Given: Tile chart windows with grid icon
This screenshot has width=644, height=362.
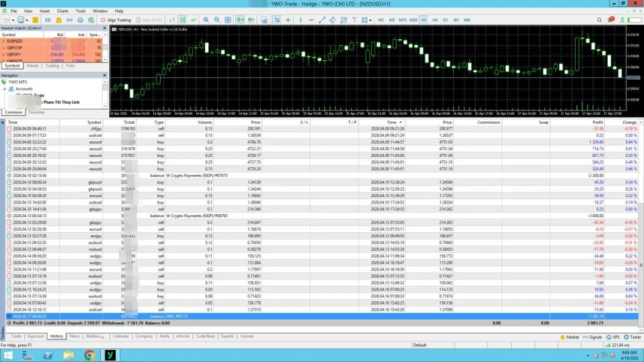Looking at the screenshot, I should pos(228,20).
